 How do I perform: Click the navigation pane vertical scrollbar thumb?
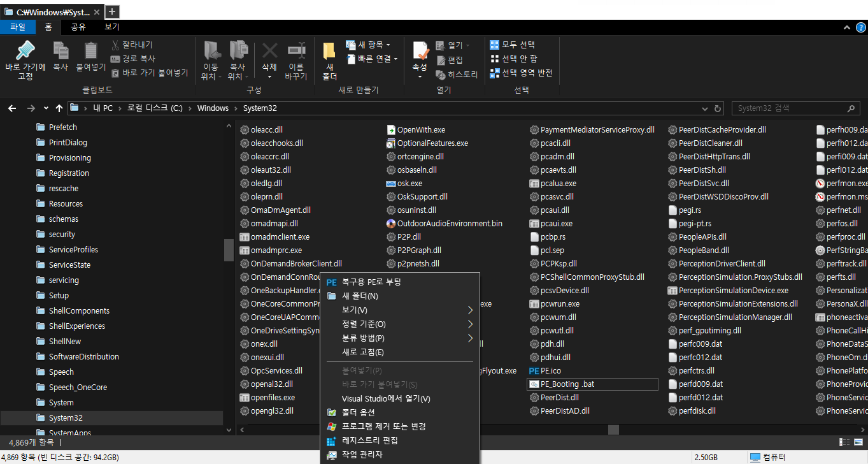(229, 250)
